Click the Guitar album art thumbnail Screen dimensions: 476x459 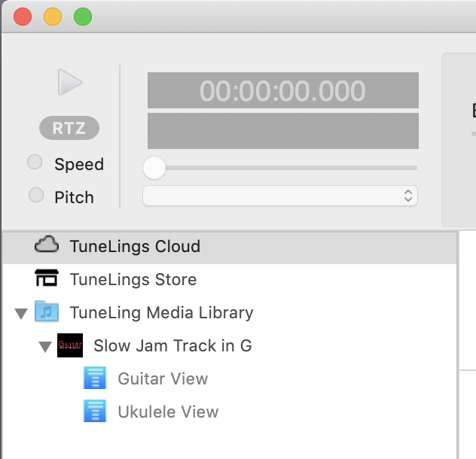pos(70,345)
